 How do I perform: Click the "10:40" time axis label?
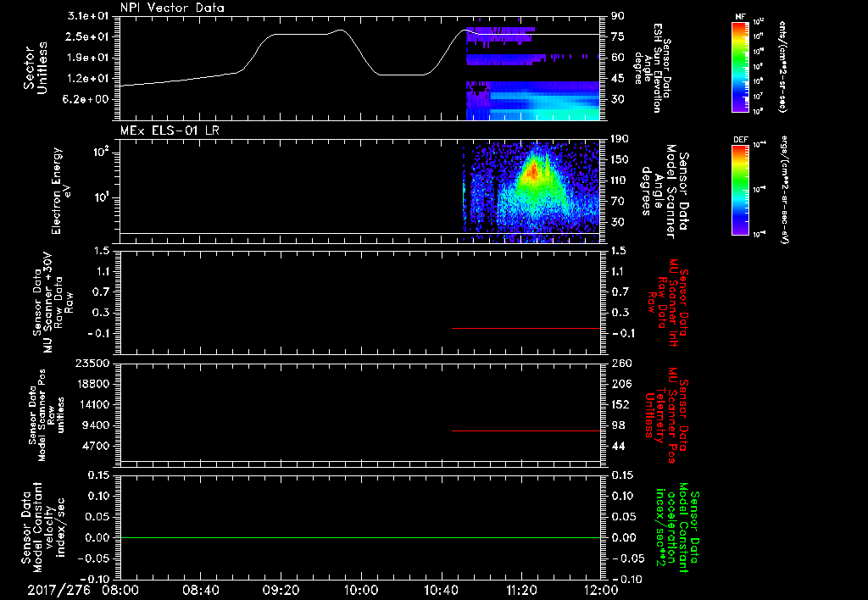(x=441, y=590)
